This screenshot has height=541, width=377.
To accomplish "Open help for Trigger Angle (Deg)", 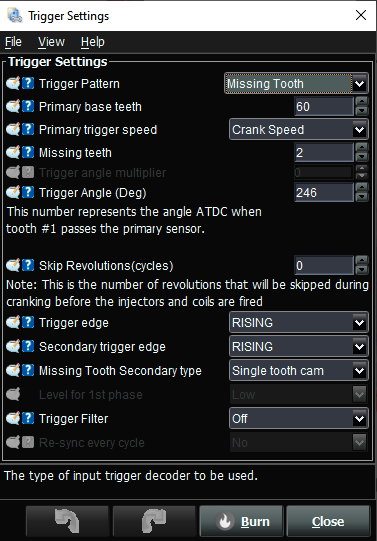I will tap(28, 192).
